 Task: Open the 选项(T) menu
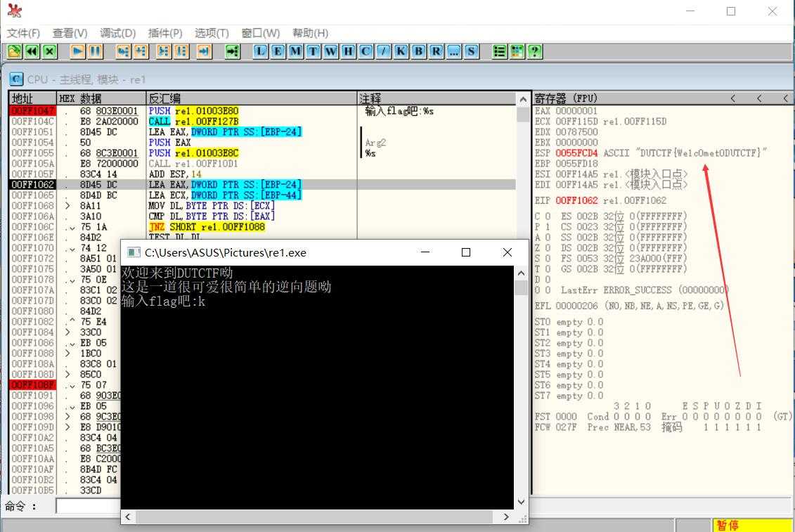pyautogui.click(x=212, y=33)
